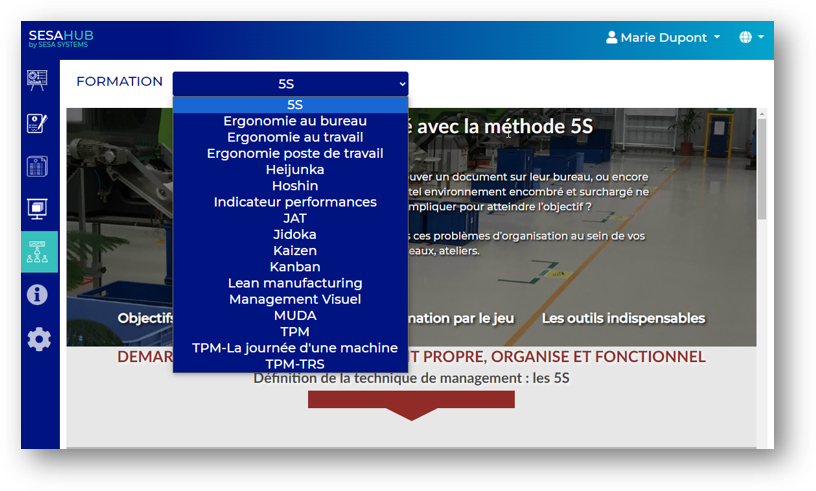Click Les outils indispensables link
This screenshot has width=816, height=491.
(x=623, y=319)
